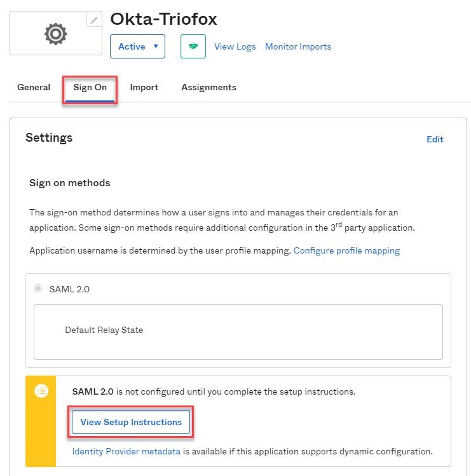This screenshot has height=476, width=471.
Task: Open Configure profile mapping link
Action: pyautogui.click(x=346, y=251)
